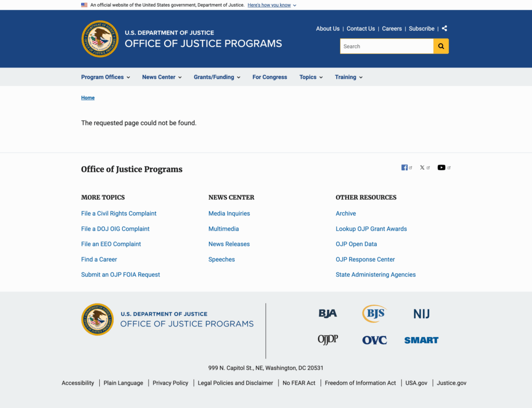Go to the Home breadcrumb link

[x=88, y=98]
